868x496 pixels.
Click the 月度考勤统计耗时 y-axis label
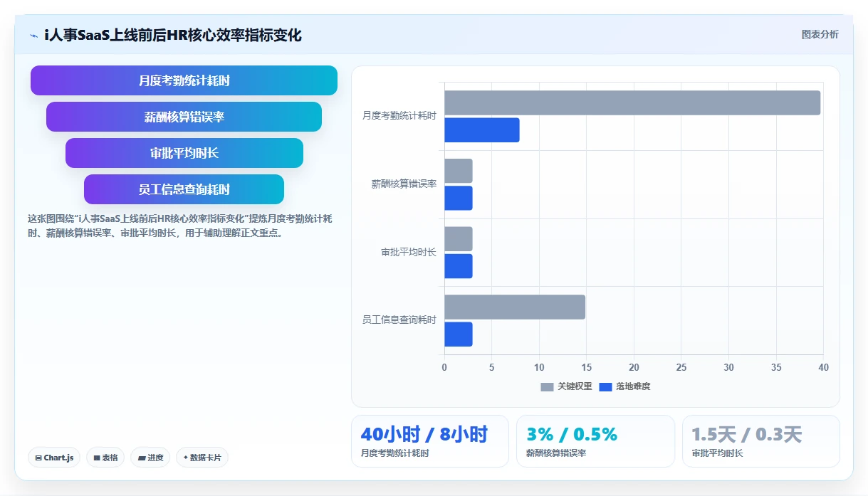(399, 115)
